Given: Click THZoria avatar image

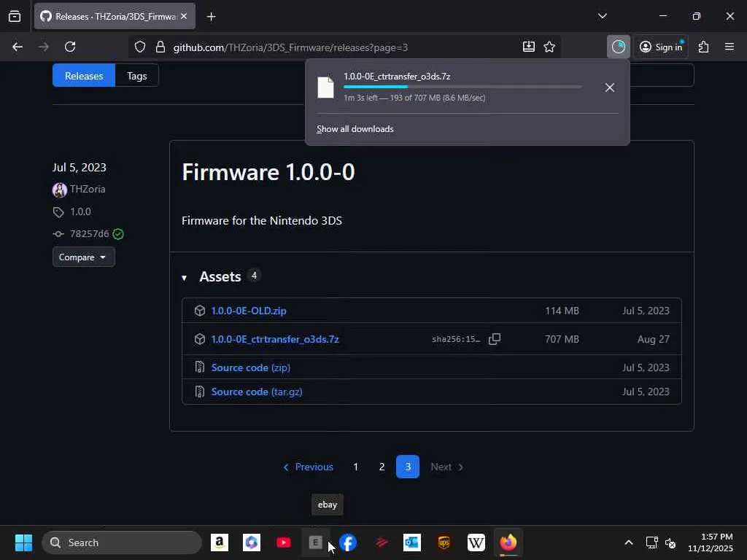Looking at the screenshot, I should coord(60,190).
